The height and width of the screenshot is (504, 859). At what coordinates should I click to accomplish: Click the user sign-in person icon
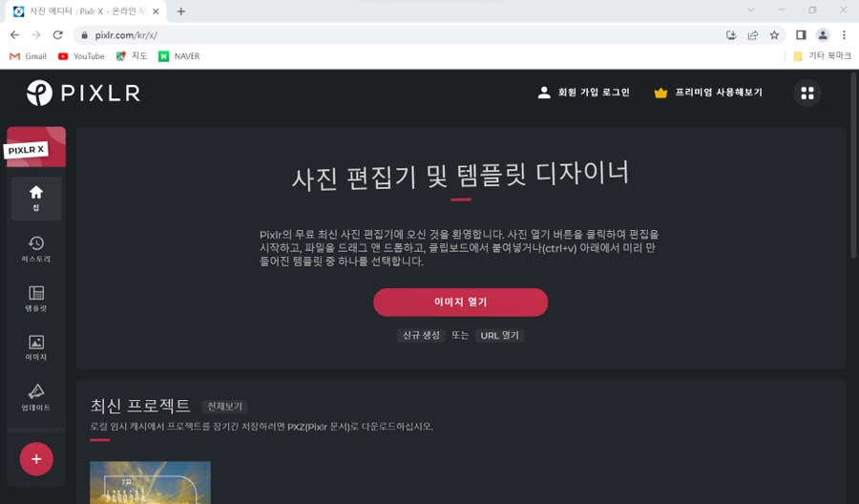tap(543, 93)
